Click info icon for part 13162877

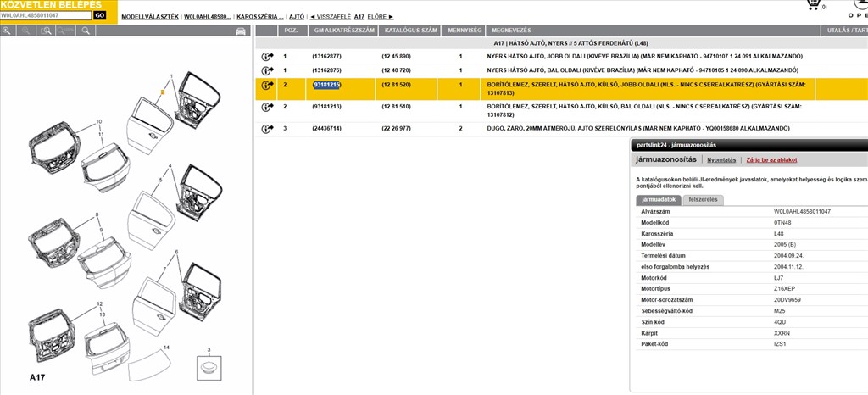point(267,57)
